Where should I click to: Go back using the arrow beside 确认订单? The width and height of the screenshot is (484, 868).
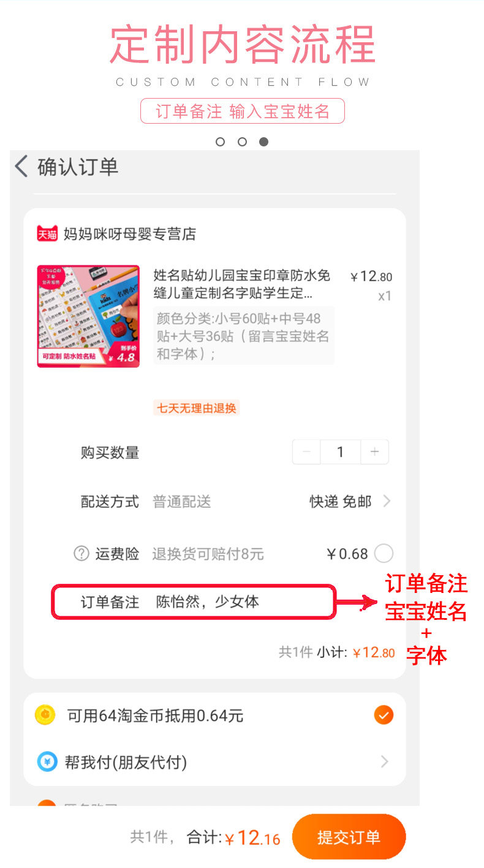coord(21,167)
